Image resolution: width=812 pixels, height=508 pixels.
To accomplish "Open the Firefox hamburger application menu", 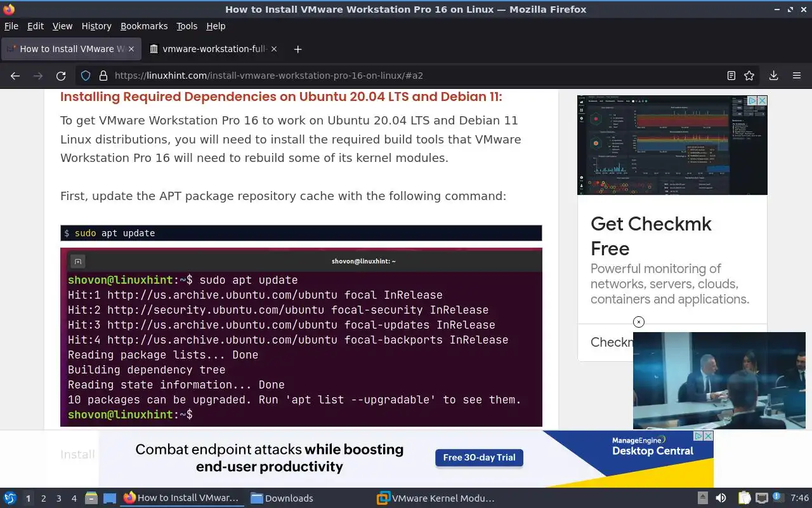I will pos(797,76).
